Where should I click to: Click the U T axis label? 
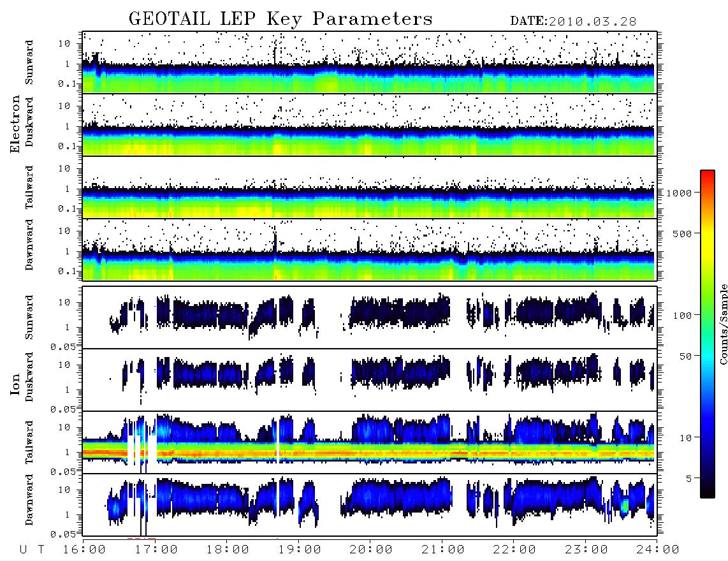point(32,550)
